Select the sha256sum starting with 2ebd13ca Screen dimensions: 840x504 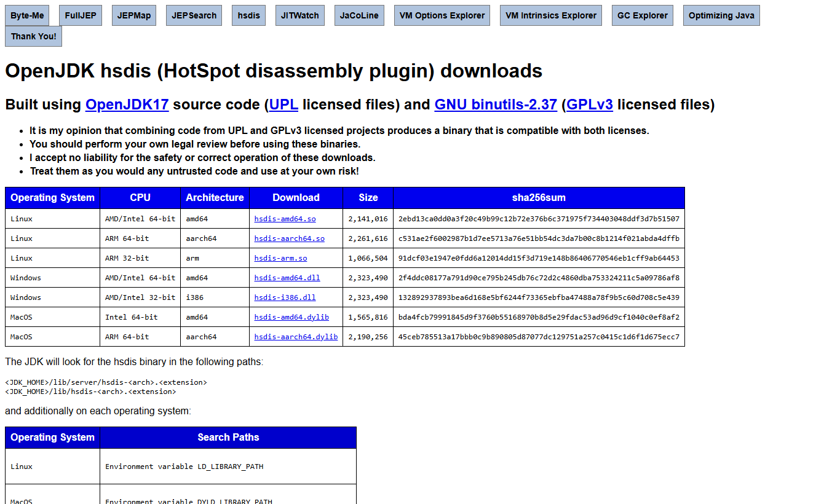coord(539,219)
